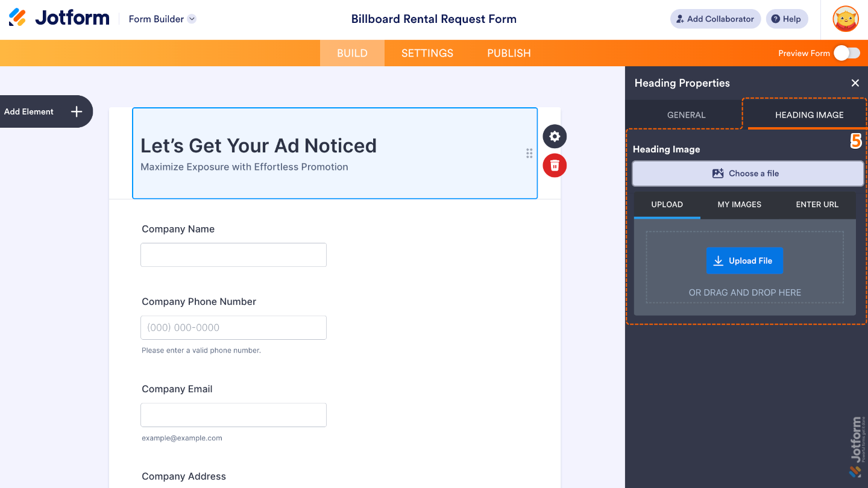Switch to MY IMAGES tab
Image resolution: width=868 pixels, height=488 pixels.
click(x=739, y=204)
